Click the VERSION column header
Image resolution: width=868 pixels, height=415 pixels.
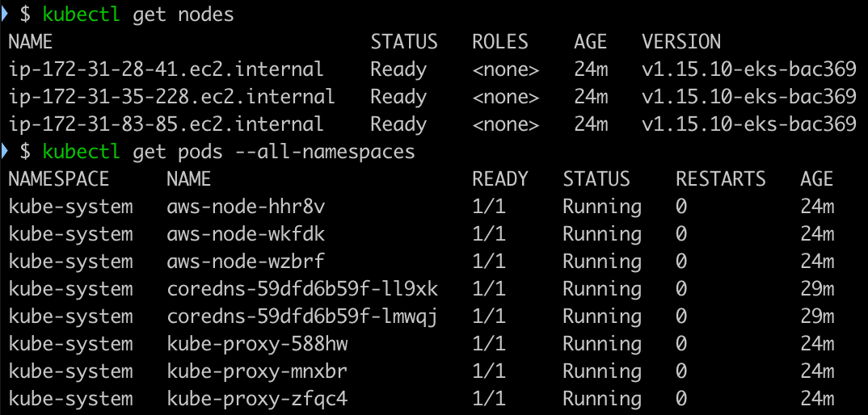(681, 42)
